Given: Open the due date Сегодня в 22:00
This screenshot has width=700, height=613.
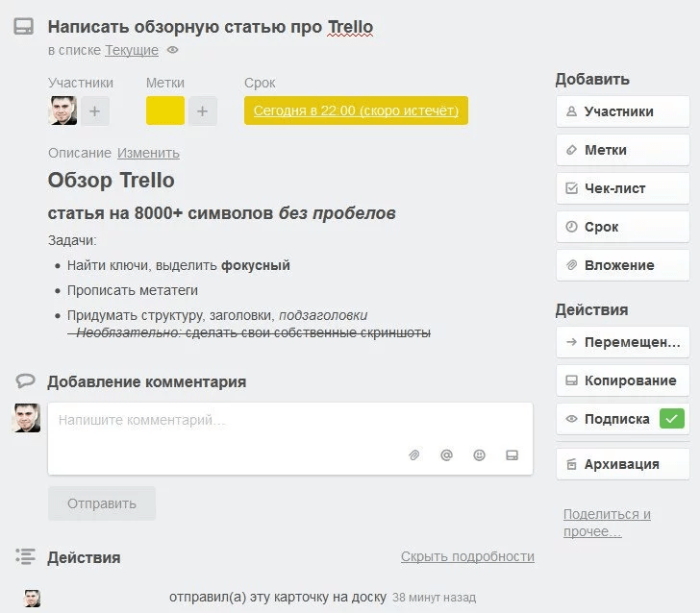Looking at the screenshot, I should 356,110.
